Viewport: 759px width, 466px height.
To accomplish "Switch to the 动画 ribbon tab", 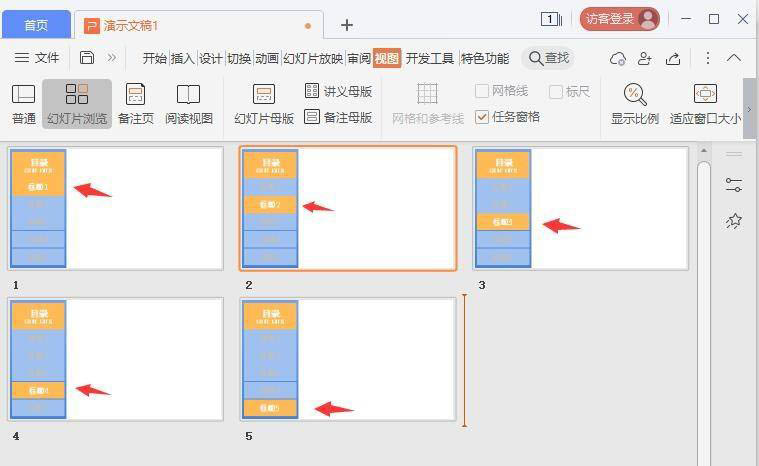I will (267, 59).
